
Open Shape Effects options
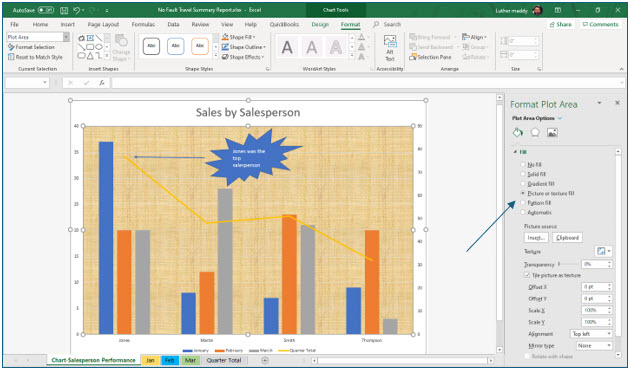tap(243, 57)
